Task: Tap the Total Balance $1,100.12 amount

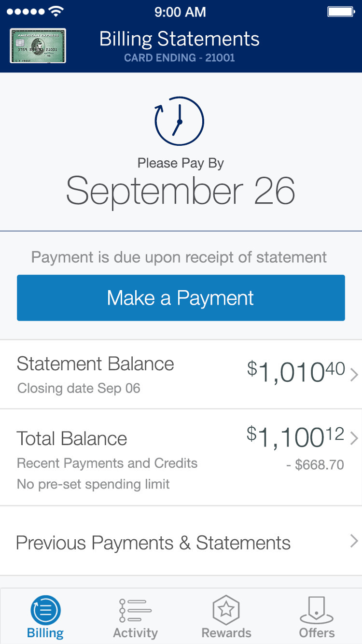Action: [295, 436]
